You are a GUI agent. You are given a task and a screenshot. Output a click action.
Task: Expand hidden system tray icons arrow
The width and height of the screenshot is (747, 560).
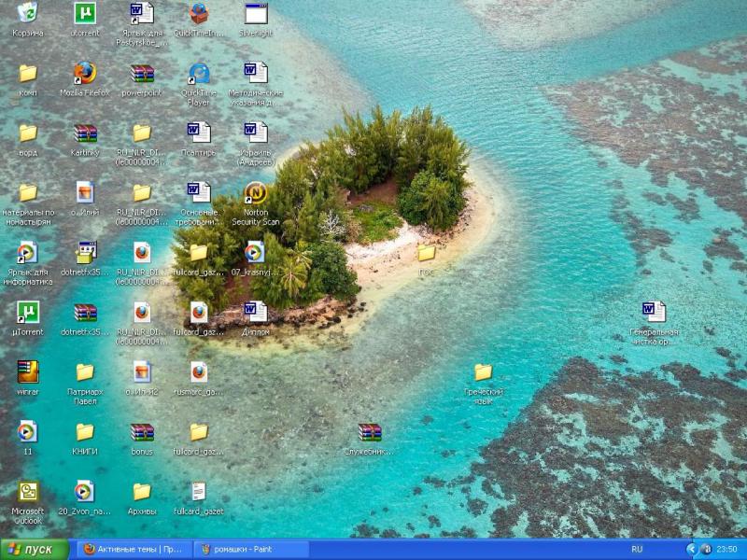click(x=692, y=549)
